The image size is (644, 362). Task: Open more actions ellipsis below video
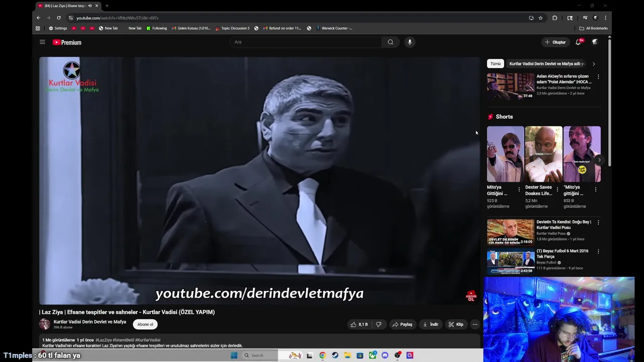[475, 324]
